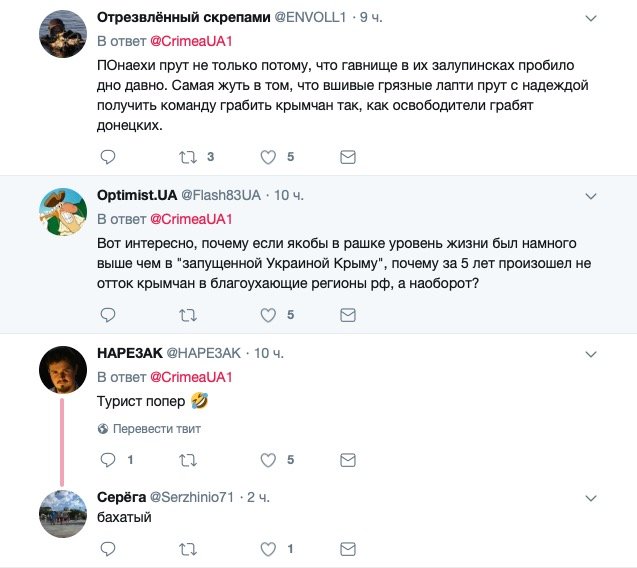
Task: Open chevron menu for Optimist.UA tweet
Action: pyautogui.click(x=591, y=196)
